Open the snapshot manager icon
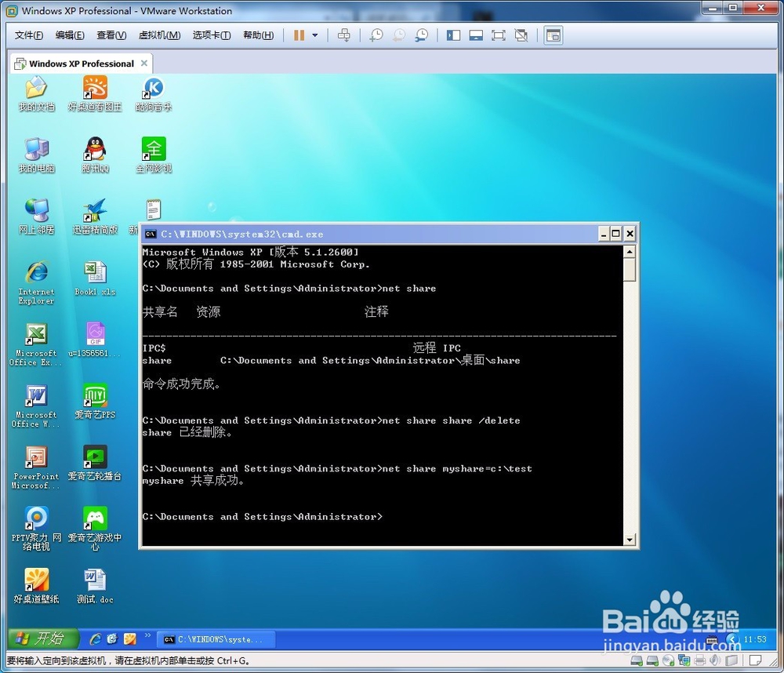 point(422,35)
